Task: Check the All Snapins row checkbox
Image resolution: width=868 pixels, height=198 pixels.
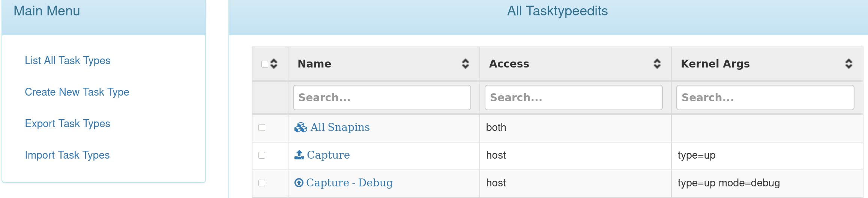Action: [x=262, y=127]
